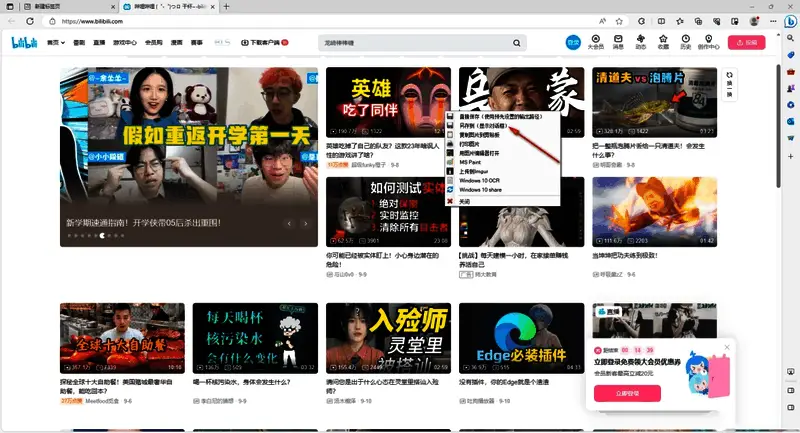
Task: Open the Edge profile avatar
Action: (x=754, y=21)
